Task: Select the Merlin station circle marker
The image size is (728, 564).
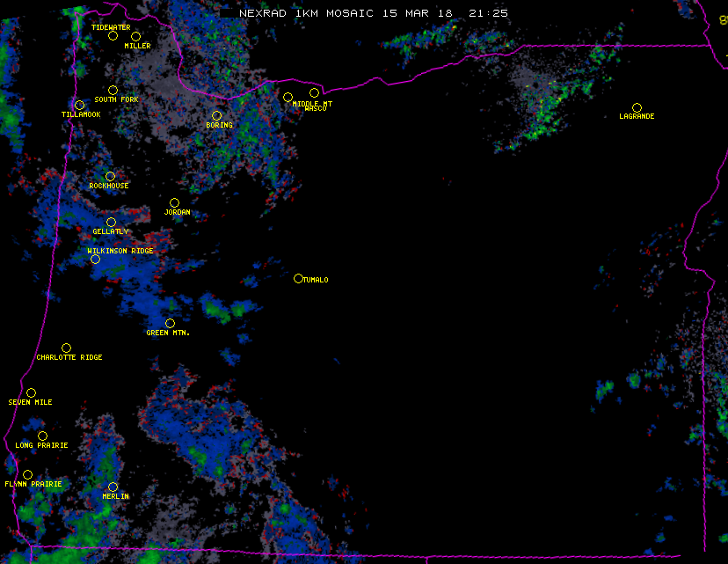Action: tap(113, 487)
